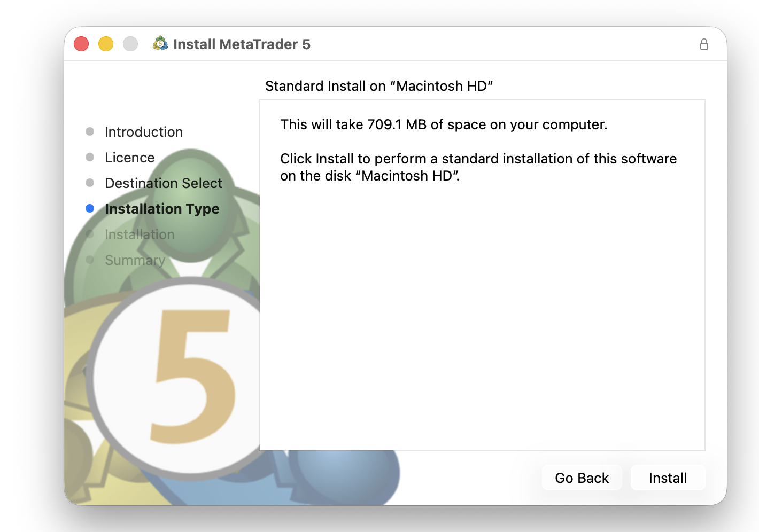Click the blue dot next to Installation Type
Image resolution: width=759 pixels, height=532 pixels.
pos(89,208)
